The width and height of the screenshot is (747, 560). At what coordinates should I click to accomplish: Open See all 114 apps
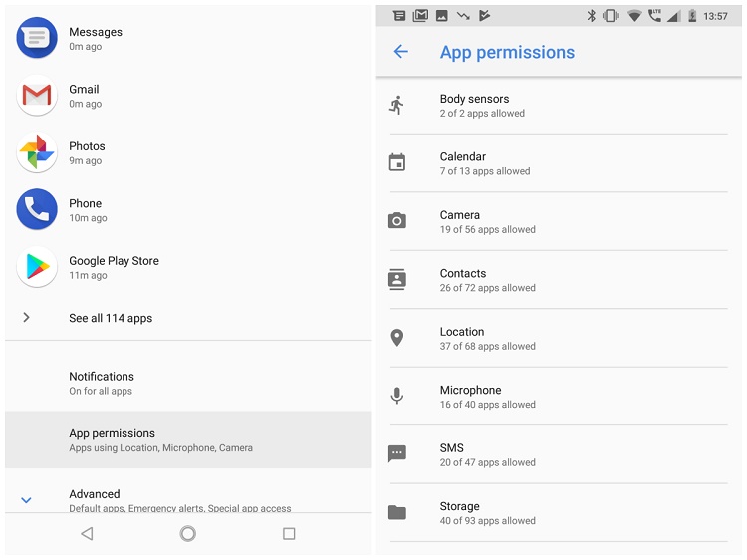click(187, 318)
